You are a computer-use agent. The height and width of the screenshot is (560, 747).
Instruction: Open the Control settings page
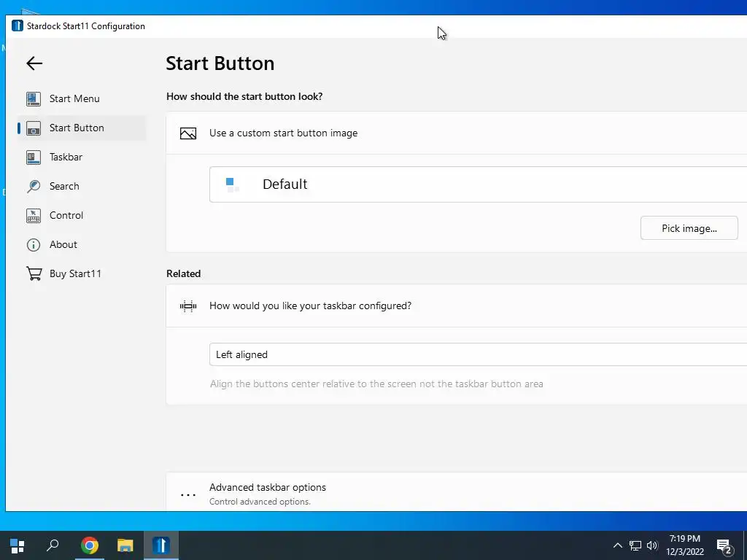click(82, 215)
